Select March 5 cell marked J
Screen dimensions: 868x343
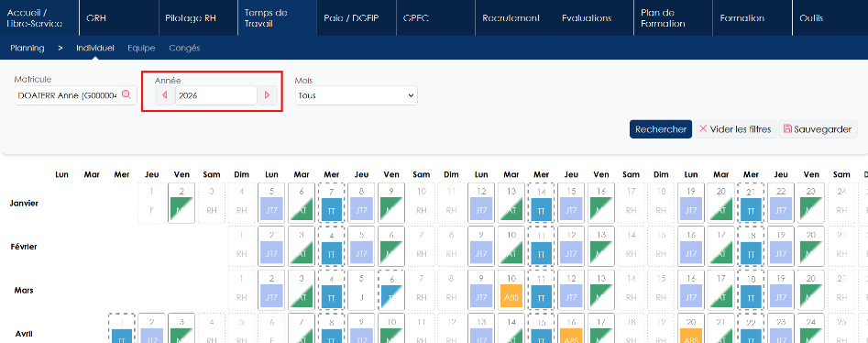tap(361, 289)
